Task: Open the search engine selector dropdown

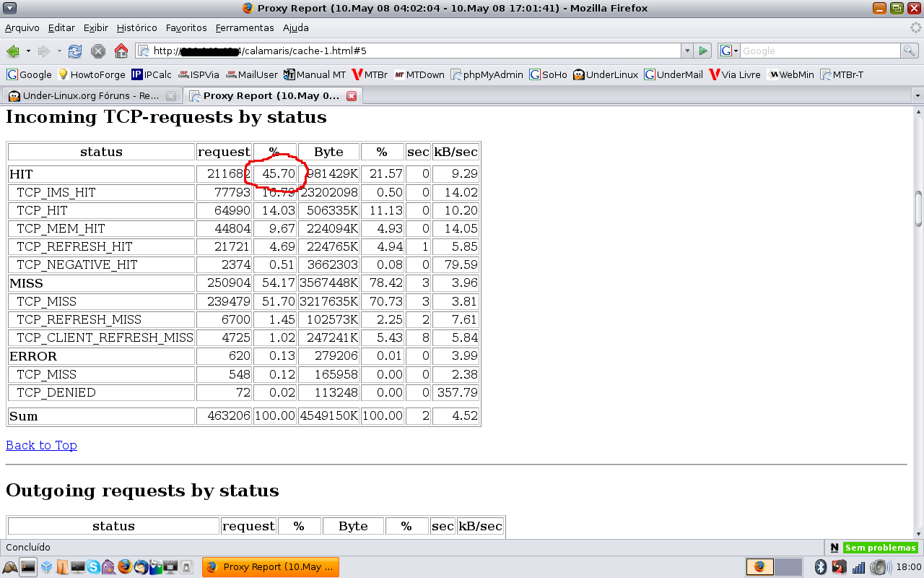Action: pos(730,51)
